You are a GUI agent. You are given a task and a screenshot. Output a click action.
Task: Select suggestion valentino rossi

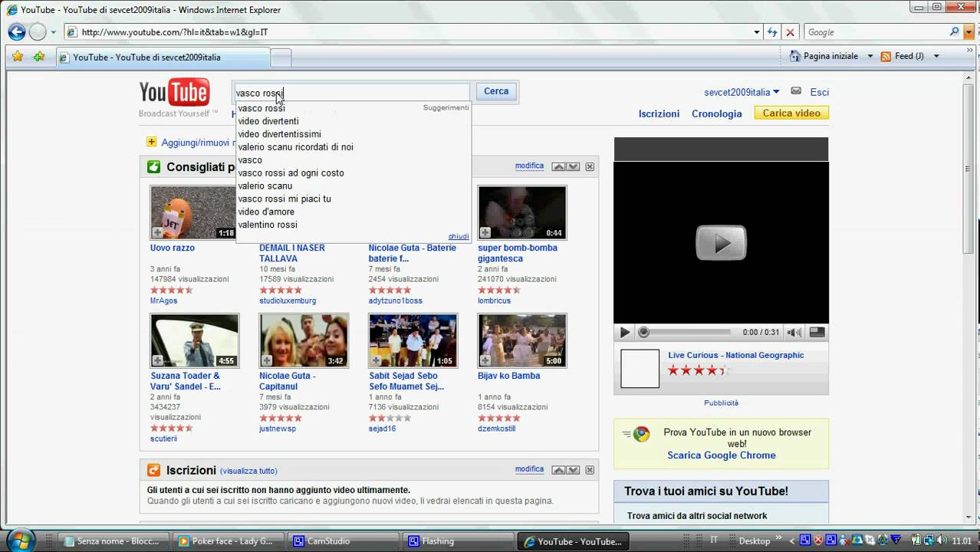coord(268,225)
